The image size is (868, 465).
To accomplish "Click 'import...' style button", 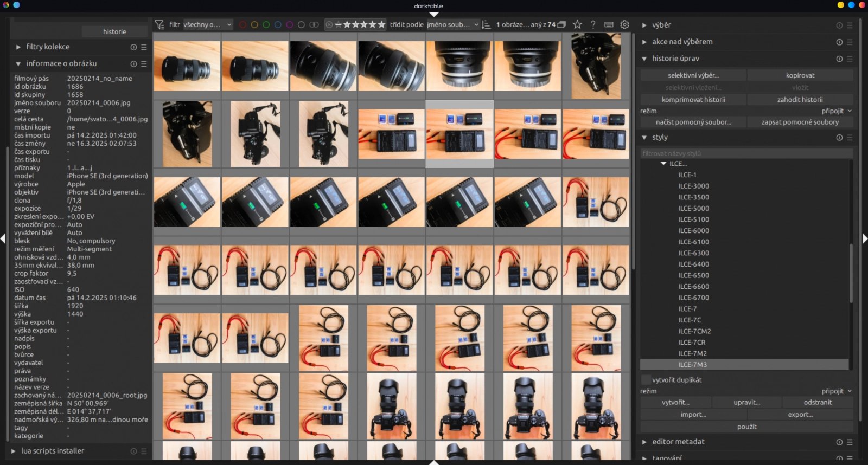I will coord(693,415).
